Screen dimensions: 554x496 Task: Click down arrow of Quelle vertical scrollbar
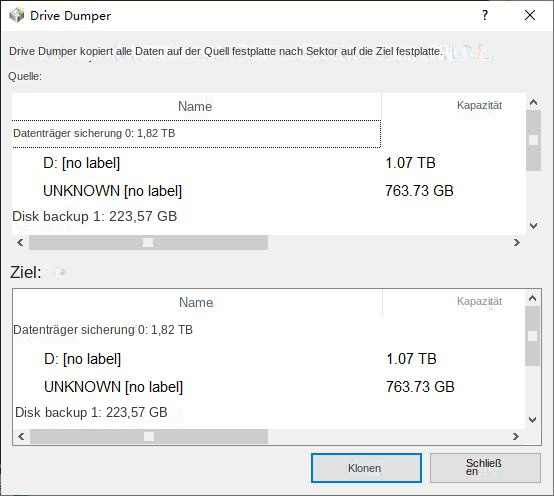[534, 225]
